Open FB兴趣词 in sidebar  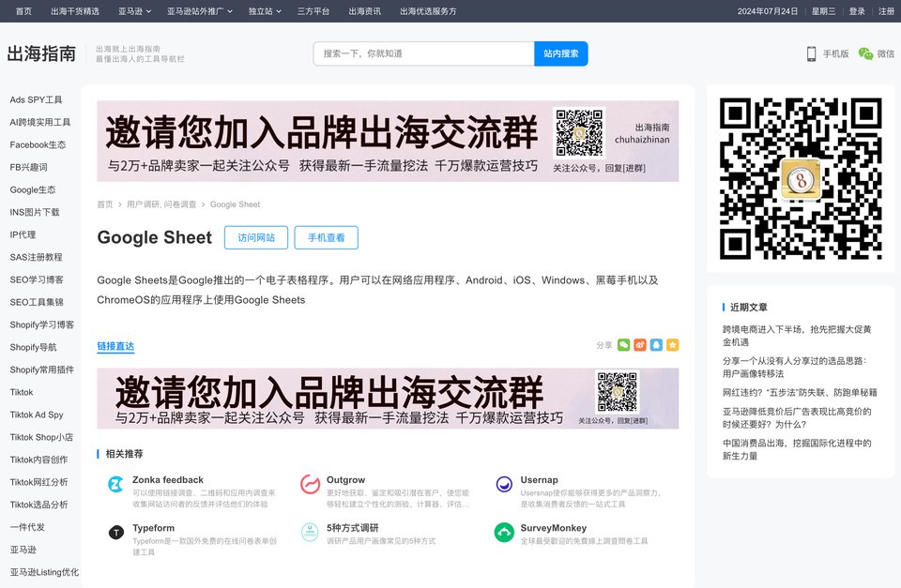pyautogui.click(x=28, y=167)
